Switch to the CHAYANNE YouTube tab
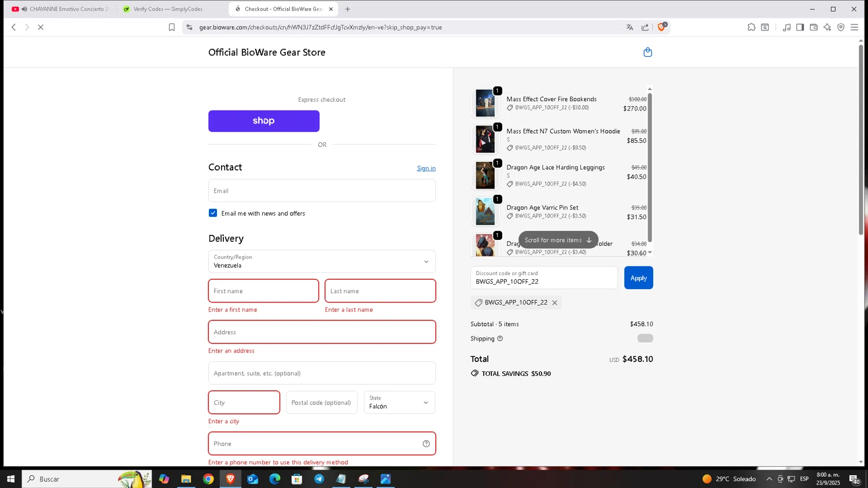868x488 pixels. (x=60, y=9)
